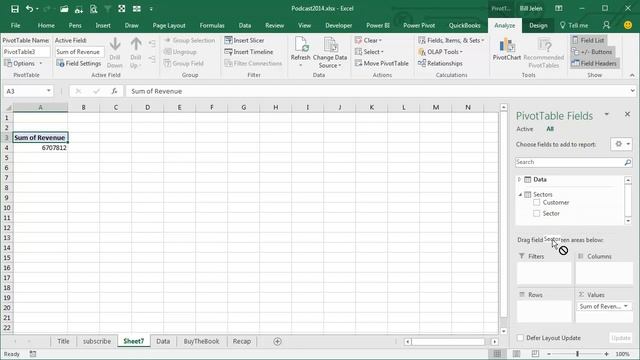This screenshot has width=640, height=360.
Task: Click the Drill Down arrow icon
Action: click(115, 44)
